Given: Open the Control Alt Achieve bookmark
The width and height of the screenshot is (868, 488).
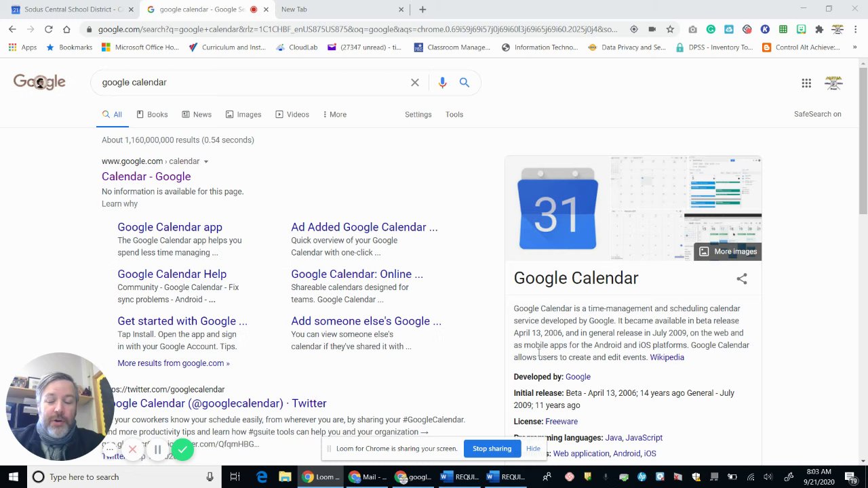Looking at the screenshot, I should [x=801, y=47].
